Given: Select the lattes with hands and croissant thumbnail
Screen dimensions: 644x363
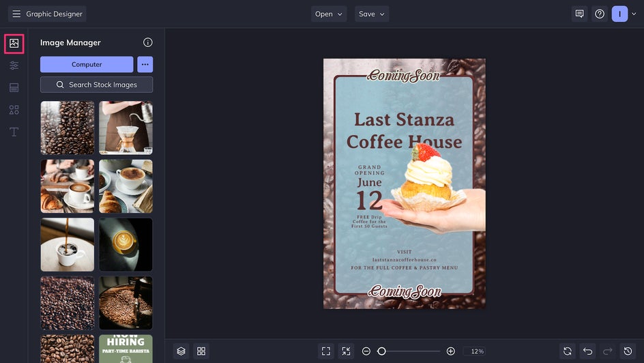Looking at the screenshot, I should pos(68,186).
